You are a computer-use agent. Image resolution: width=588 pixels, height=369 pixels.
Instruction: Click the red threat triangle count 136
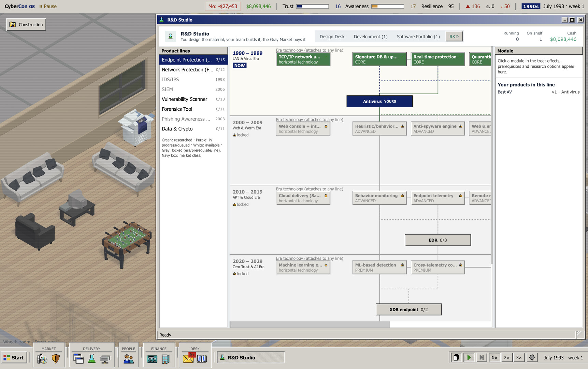pos(473,6)
